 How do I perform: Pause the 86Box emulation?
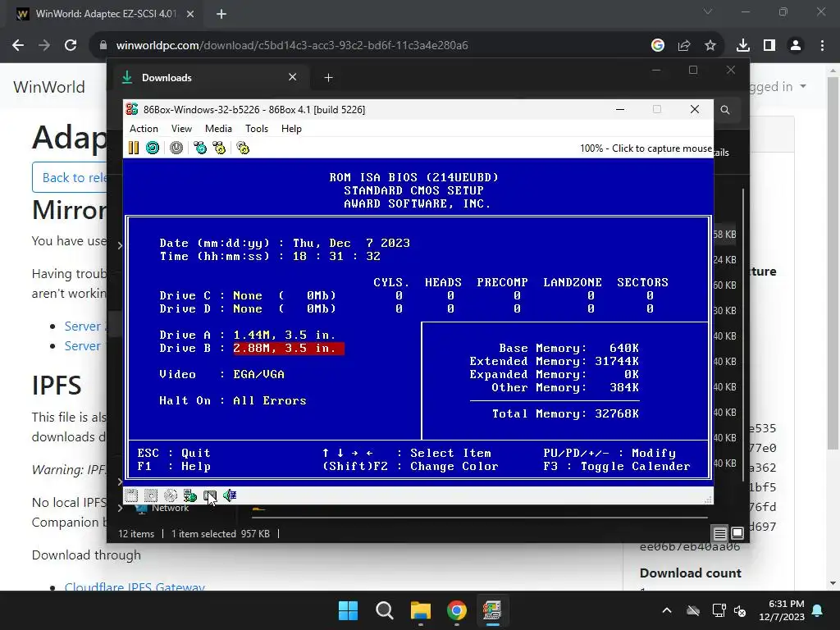(x=134, y=148)
